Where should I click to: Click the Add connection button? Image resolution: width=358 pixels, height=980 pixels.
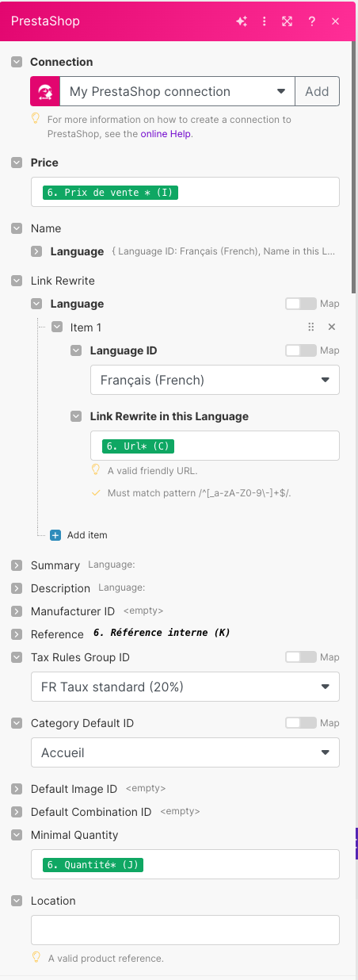coord(317,91)
